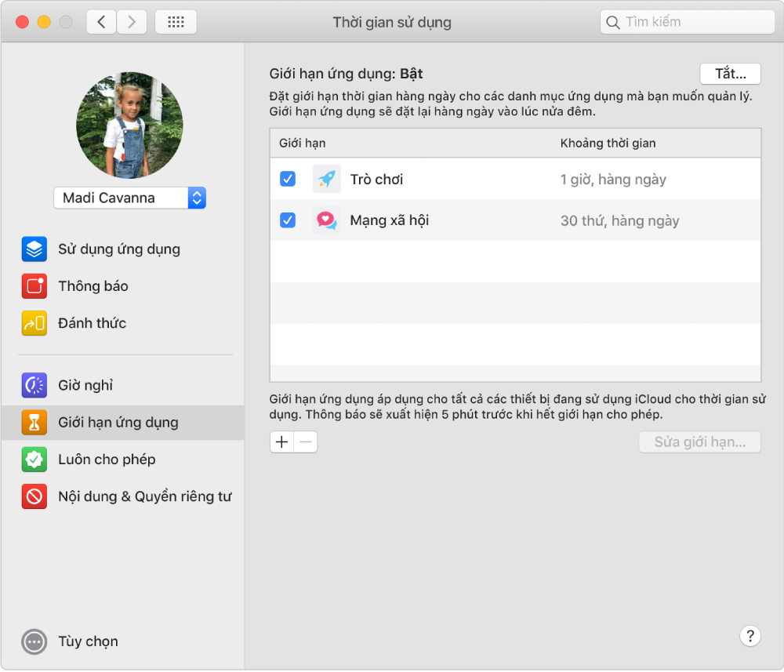Select the Mạng xã hội row label
The image size is (784, 672).
[x=390, y=220]
